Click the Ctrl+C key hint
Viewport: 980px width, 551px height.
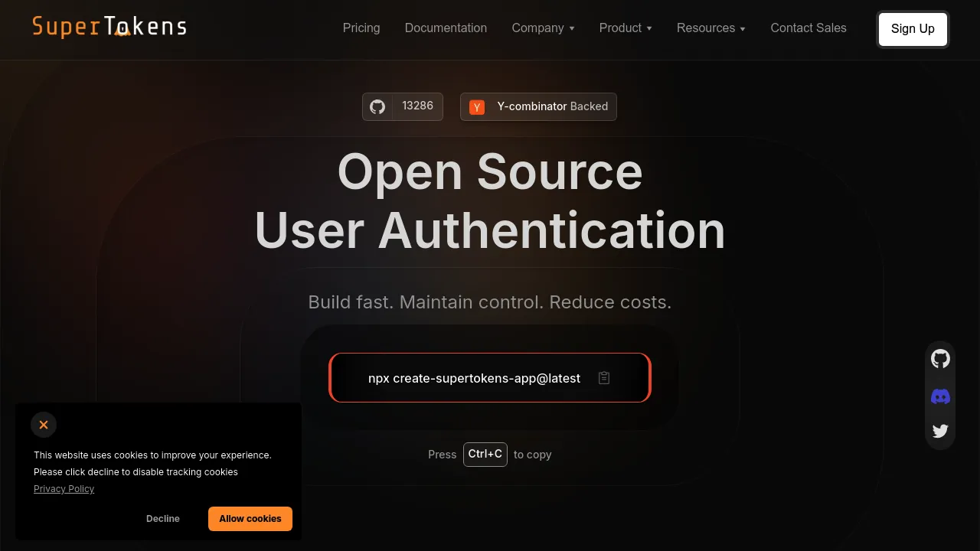point(485,454)
